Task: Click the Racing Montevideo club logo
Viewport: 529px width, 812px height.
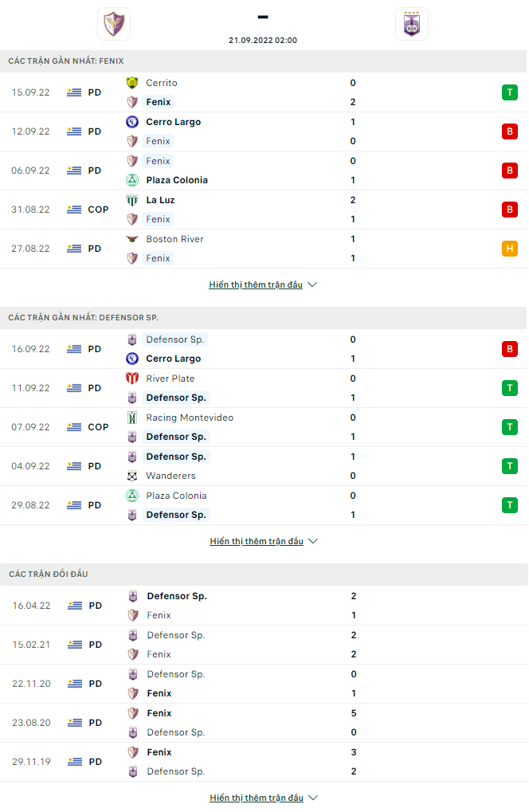Action: (x=132, y=418)
